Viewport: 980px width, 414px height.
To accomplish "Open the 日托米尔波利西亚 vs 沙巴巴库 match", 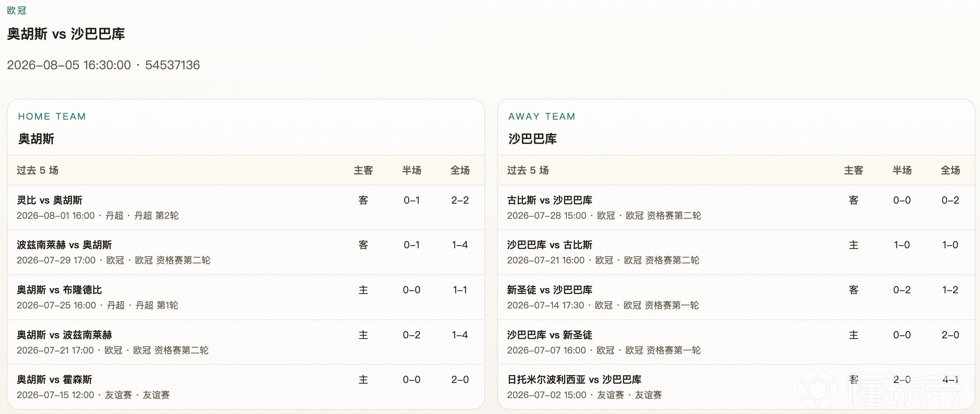I will (x=736, y=387).
